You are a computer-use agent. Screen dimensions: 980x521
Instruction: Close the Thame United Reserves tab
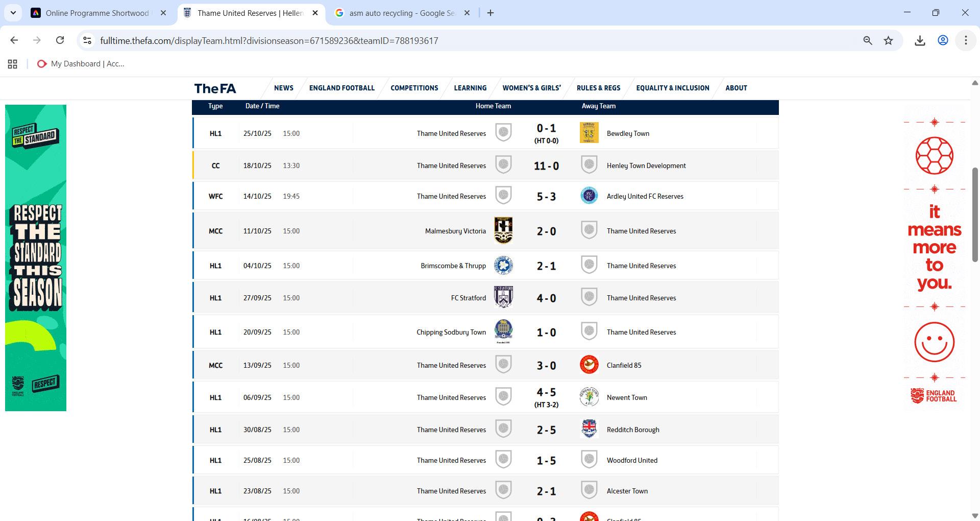click(x=315, y=13)
